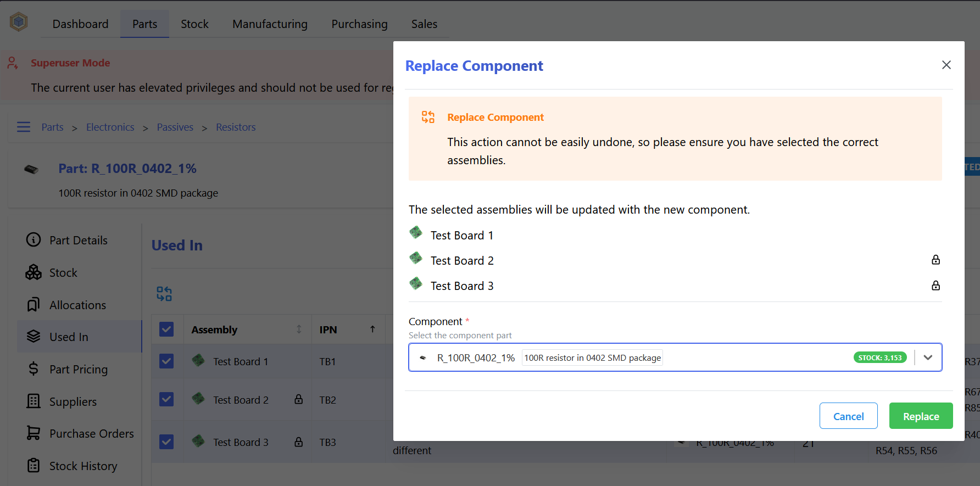Click the Test Board 1 board icon in table
Image resolution: width=980 pixels, height=486 pixels.
click(x=198, y=360)
